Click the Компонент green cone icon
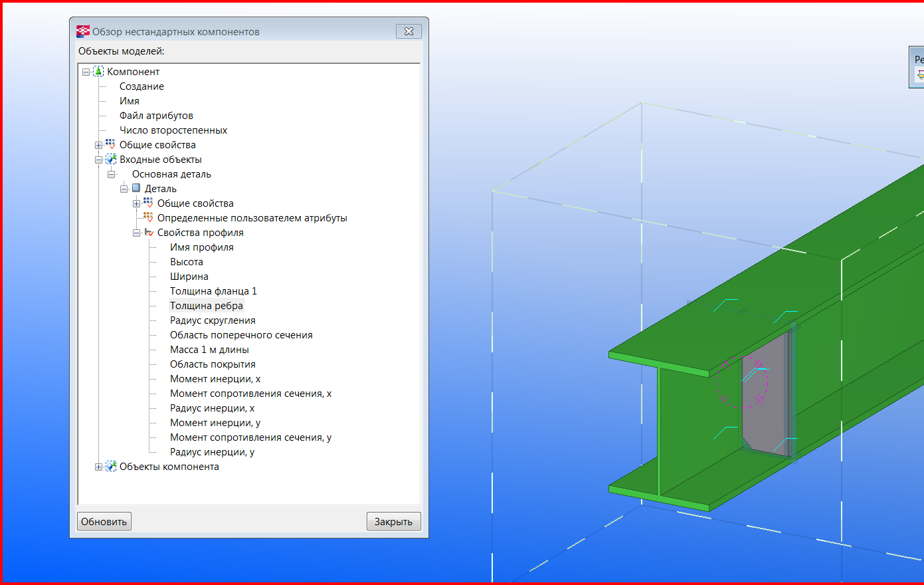 98,71
